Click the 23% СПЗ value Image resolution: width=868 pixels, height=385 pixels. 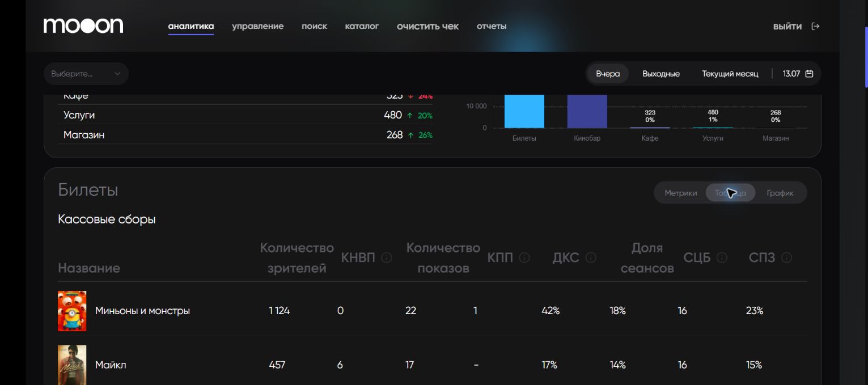coord(755,311)
